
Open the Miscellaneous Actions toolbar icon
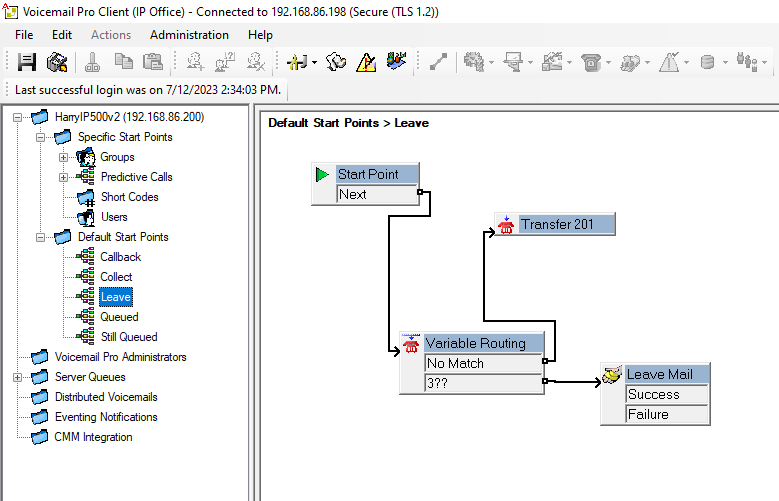630,63
